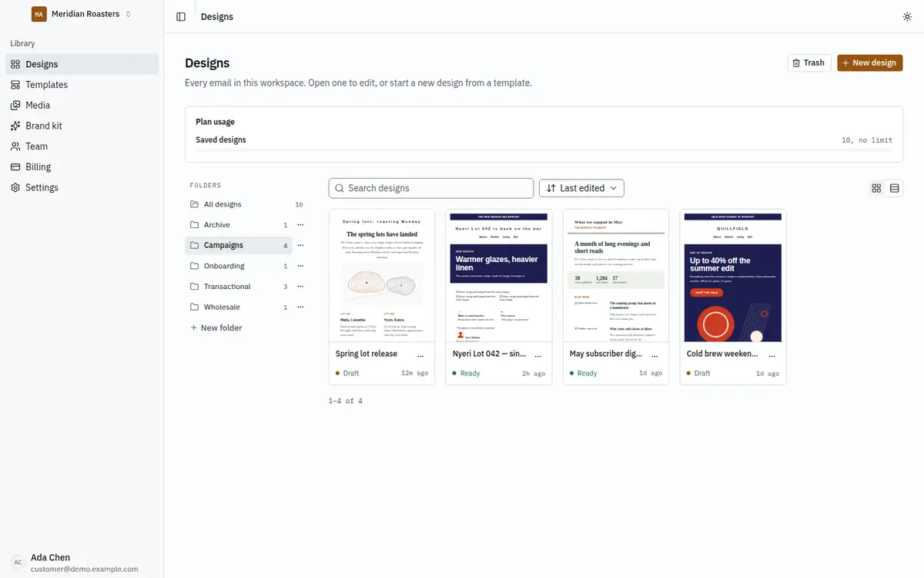Open the Templates library section
This screenshot has height=578, width=924.
tap(82, 85)
